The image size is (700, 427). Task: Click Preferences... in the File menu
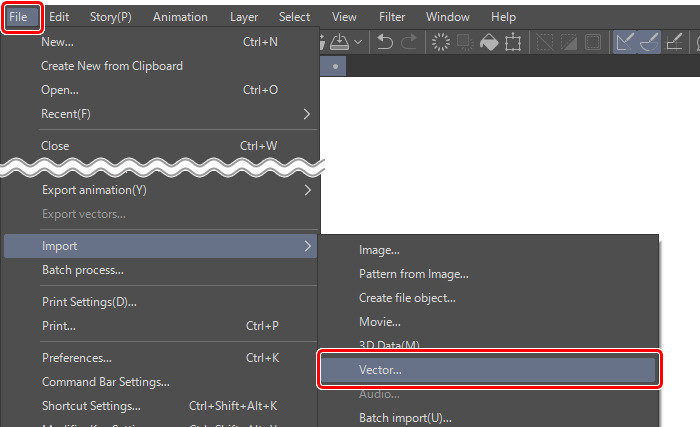point(77,358)
